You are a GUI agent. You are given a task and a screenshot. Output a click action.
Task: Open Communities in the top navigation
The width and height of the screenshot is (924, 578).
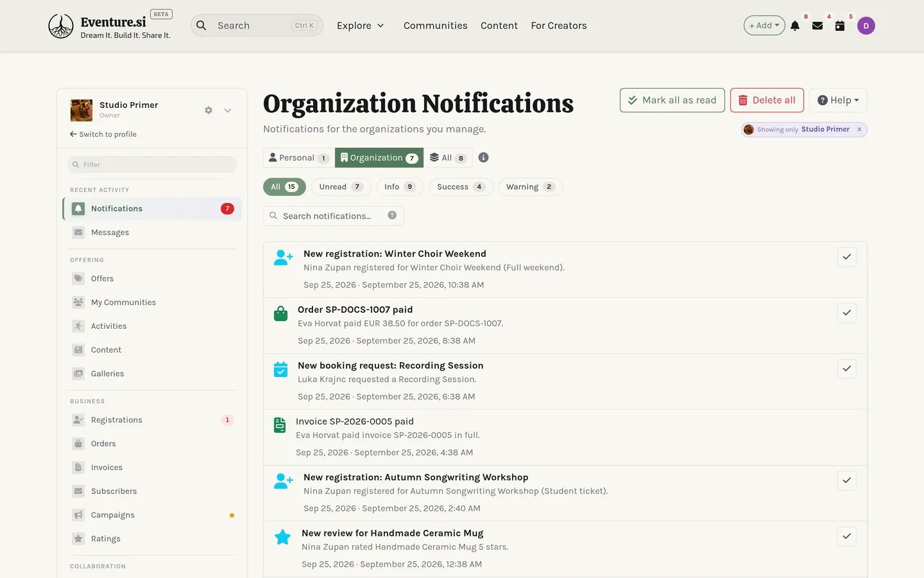[x=436, y=26]
